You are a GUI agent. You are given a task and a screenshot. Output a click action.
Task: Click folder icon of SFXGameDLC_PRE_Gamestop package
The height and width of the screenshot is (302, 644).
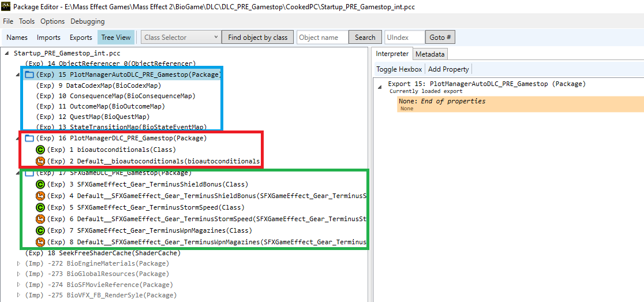(29, 173)
